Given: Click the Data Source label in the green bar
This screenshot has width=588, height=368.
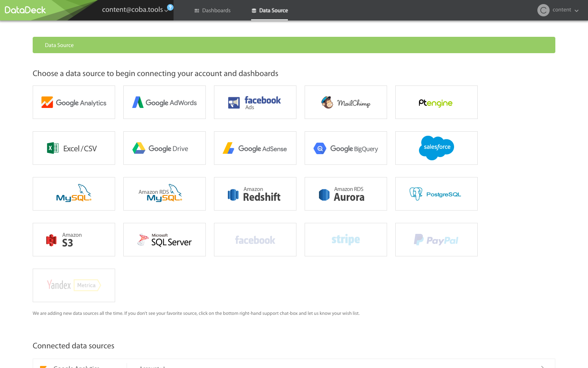Looking at the screenshot, I should (x=59, y=45).
